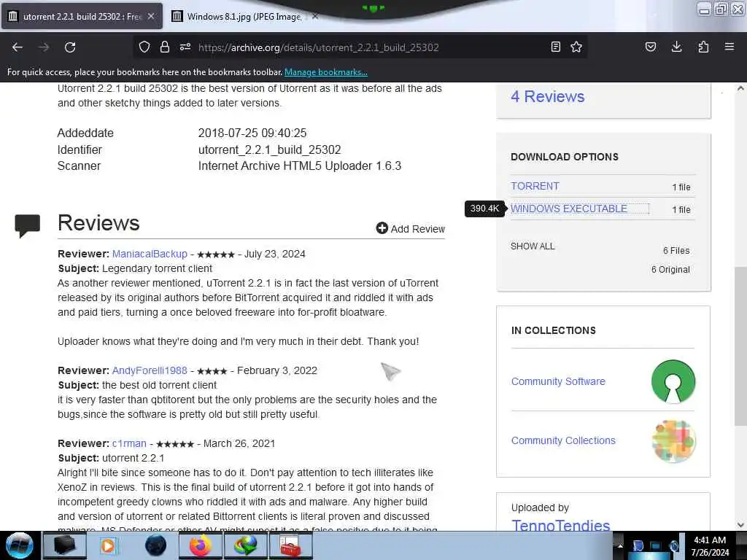Open Firefox downloads panel
The image size is (747, 560).
click(x=676, y=47)
